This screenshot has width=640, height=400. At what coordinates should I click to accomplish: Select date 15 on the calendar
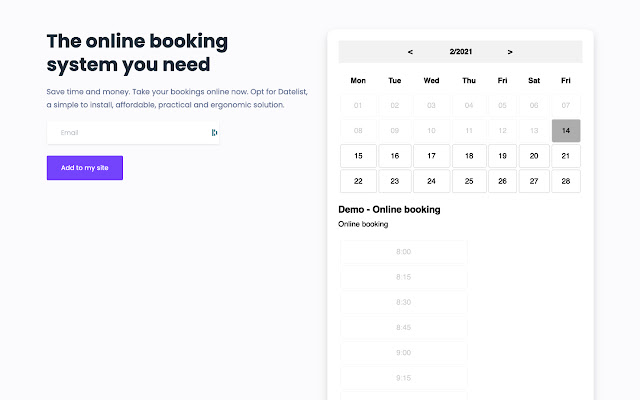358,156
